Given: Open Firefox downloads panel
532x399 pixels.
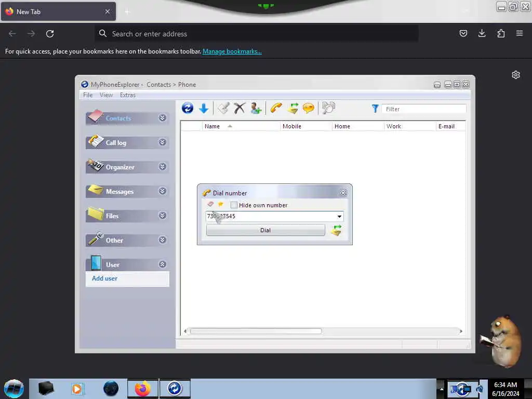Looking at the screenshot, I should click(482, 33).
